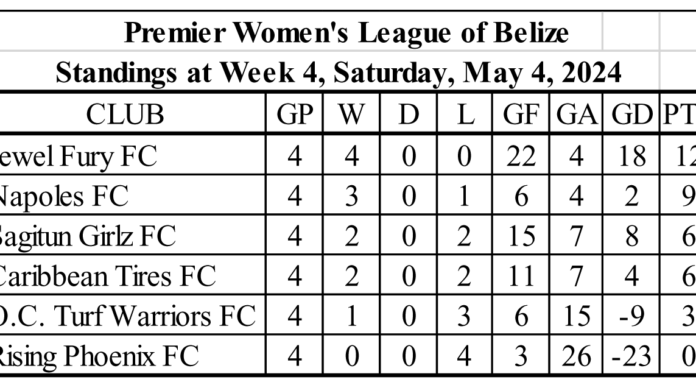696x385 pixels.
Task: Click Rising Phoenix goal difference -23
Action: pos(631,356)
